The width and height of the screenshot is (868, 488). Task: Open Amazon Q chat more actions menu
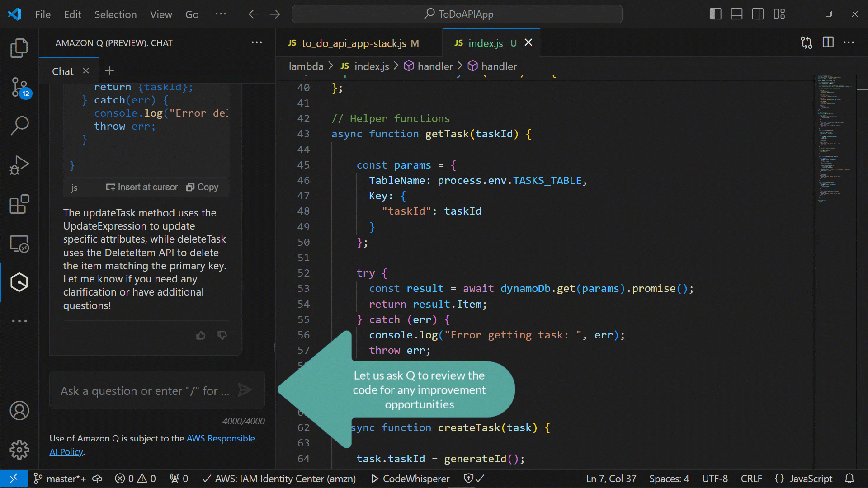[x=256, y=42]
